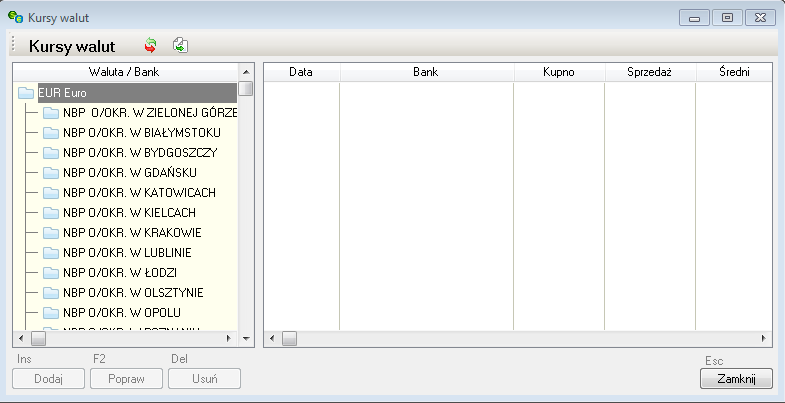Click folder icon beside NBP O/OKR. W OLSZTYNIE
The height and width of the screenshot is (403, 785).
click(51, 293)
